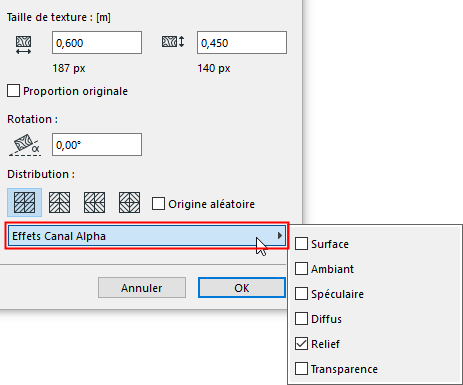This screenshot has height=385, width=463.
Task: Click the texture width icon
Action: [24, 45]
